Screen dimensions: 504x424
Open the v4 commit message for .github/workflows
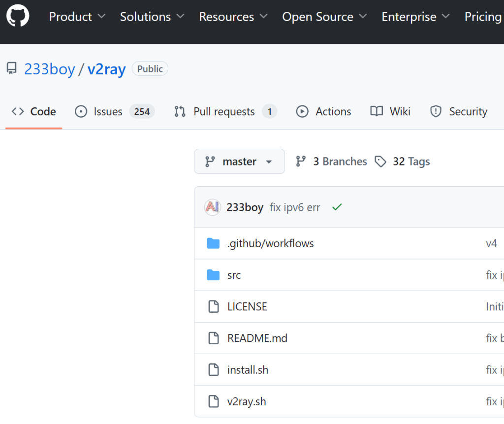[x=492, y=244]
